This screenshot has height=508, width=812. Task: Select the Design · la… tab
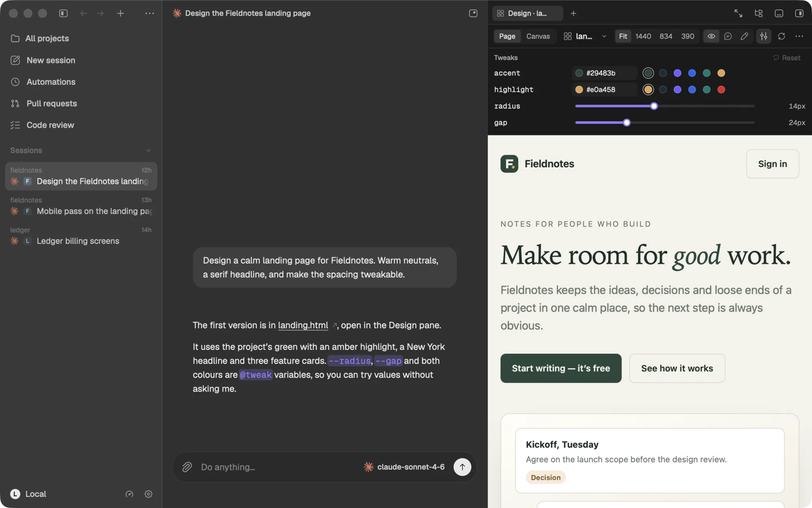(x=527, y=13)
